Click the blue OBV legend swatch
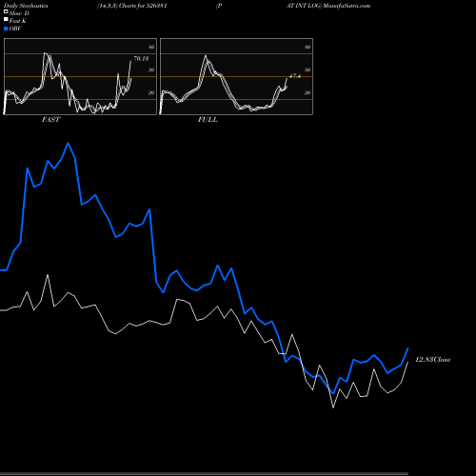The image size is (476, 476). click(6, 29)
